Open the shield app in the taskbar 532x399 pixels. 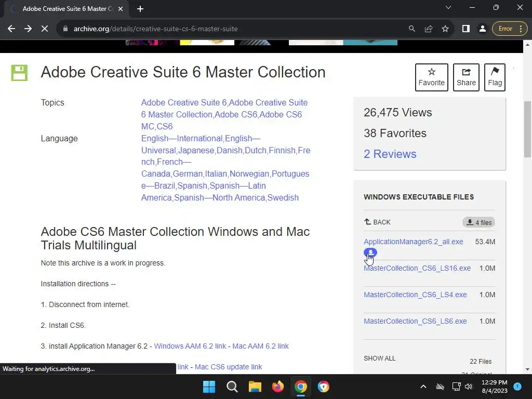pyautogui.click(x=323, y=387)
